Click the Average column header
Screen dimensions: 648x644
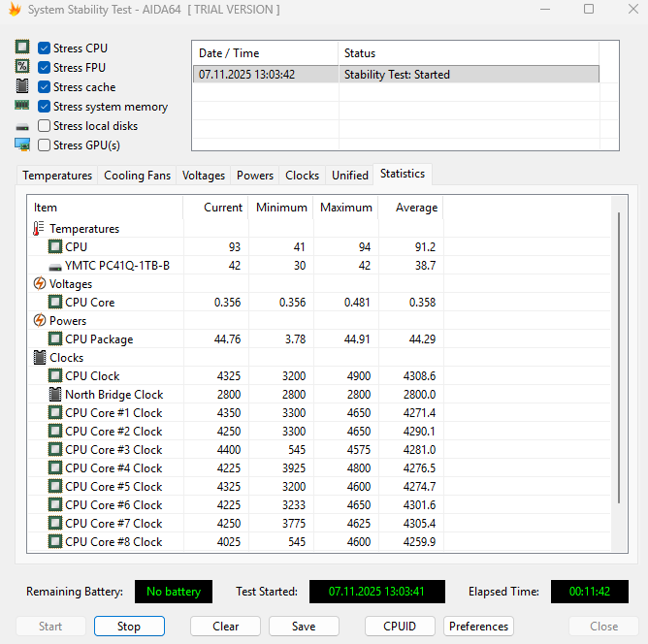[x=410, y=208]
